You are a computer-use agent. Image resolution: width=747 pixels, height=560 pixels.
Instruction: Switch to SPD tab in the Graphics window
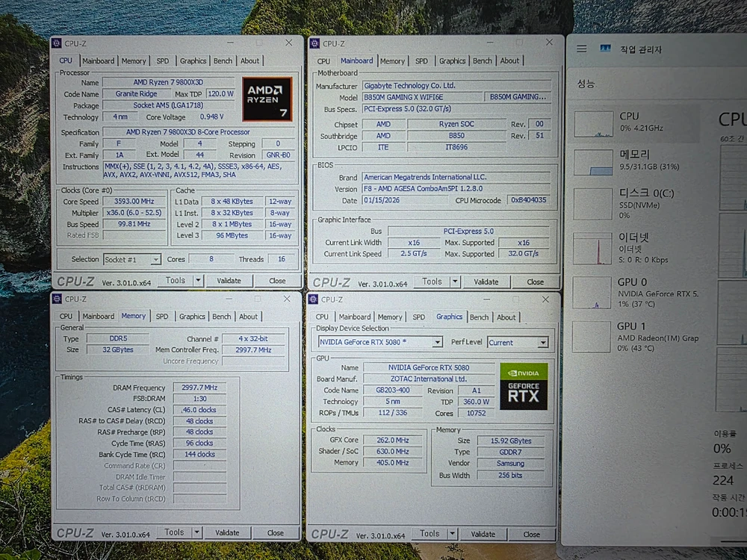[x=419, y=317]
